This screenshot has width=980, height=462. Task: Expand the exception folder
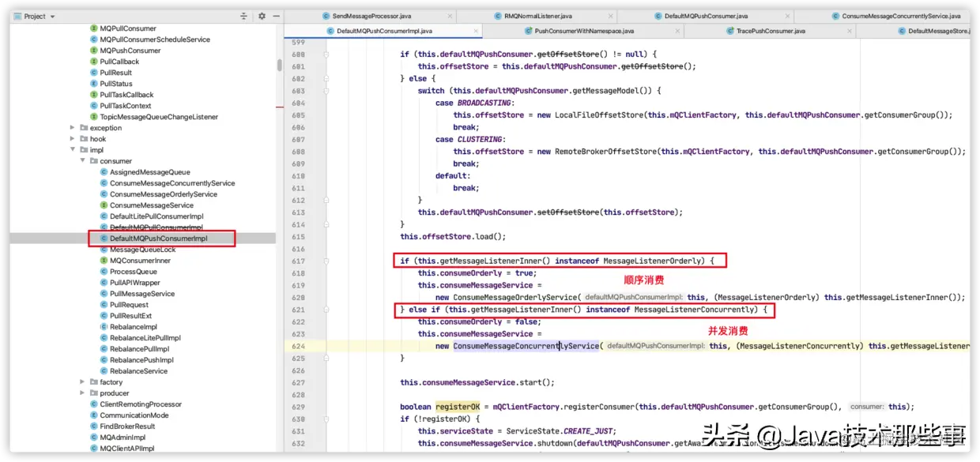coord(73,128)
